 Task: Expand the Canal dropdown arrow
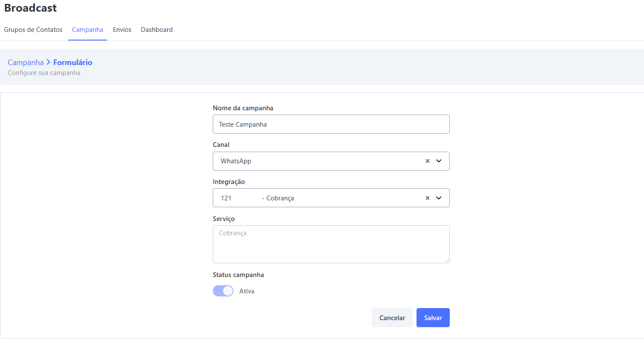pyautogui.click(x=439, y=161)
